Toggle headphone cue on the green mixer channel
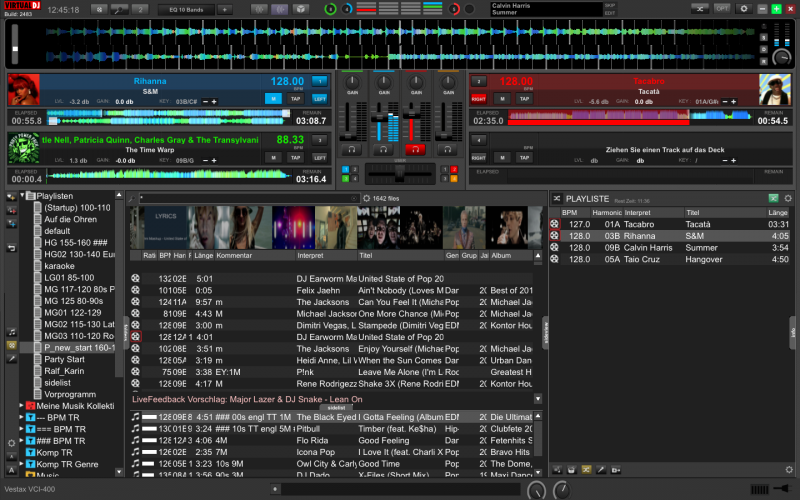Image resolution: width=800 pixels, height=500 pixels. (351, 149)
